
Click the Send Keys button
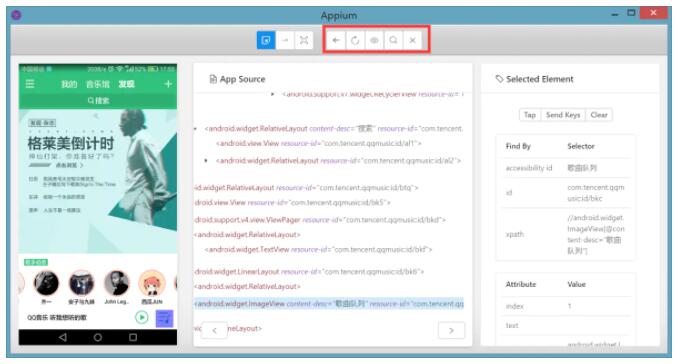point(563,115)
